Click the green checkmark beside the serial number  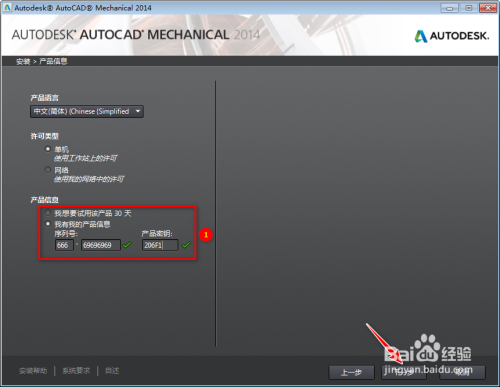point(127,245)
